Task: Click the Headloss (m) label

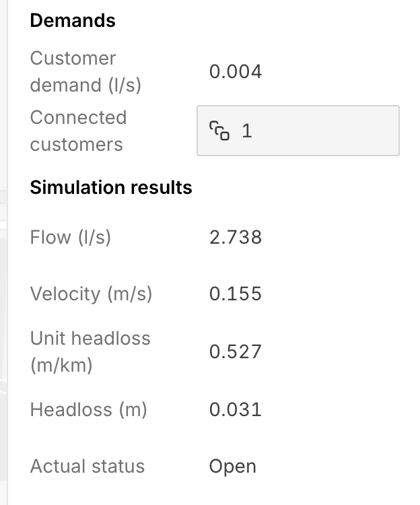Action: (x=88, y=409)
